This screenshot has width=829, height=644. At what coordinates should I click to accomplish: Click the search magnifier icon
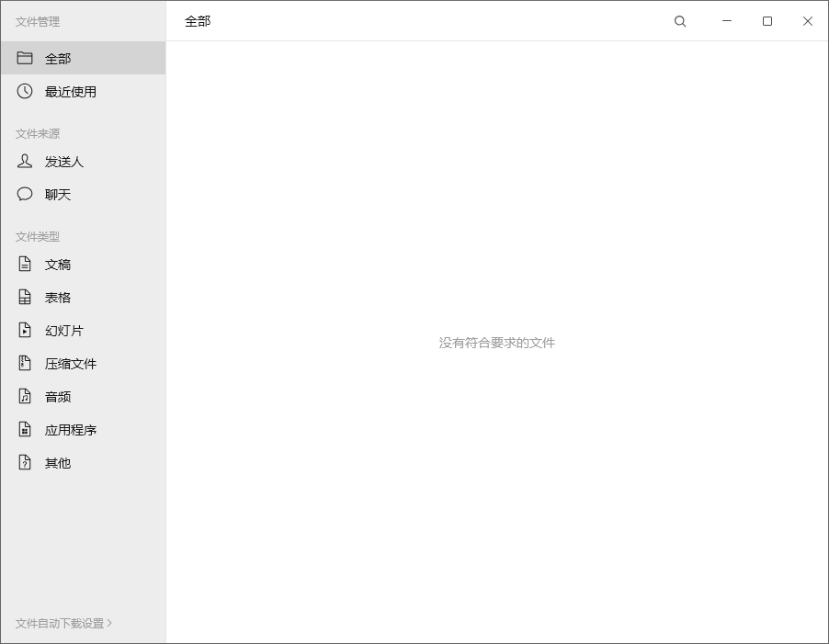pyautogui.click(x=679, y=20)
